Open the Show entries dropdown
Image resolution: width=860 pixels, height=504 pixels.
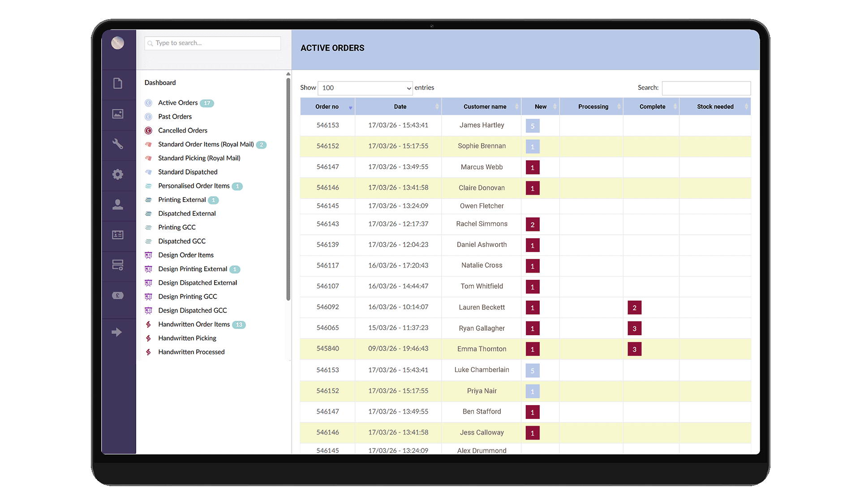coord(365,88)
